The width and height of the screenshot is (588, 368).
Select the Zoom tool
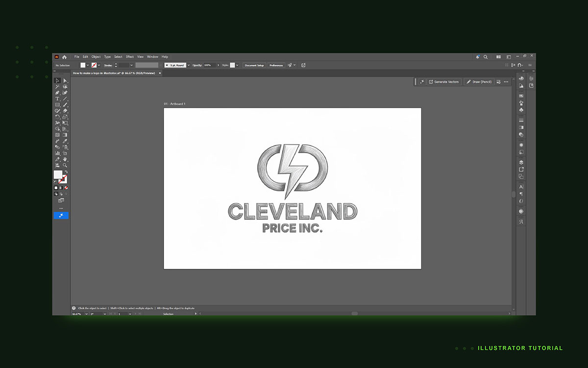tap(65, 165)
